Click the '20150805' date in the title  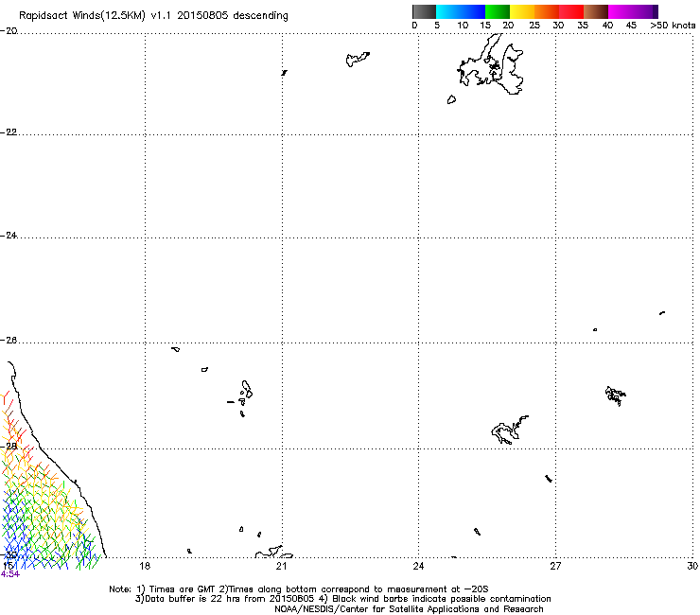click(202, 15)
